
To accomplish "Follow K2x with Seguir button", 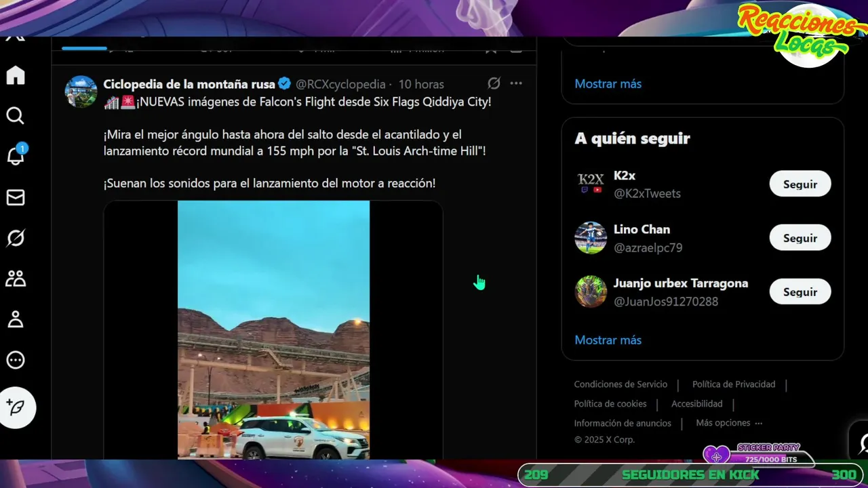I will [800, 184].
